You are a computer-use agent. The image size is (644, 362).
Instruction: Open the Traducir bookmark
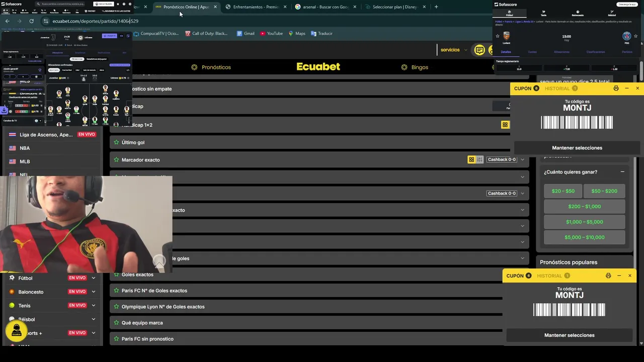[x=321, y=34]
